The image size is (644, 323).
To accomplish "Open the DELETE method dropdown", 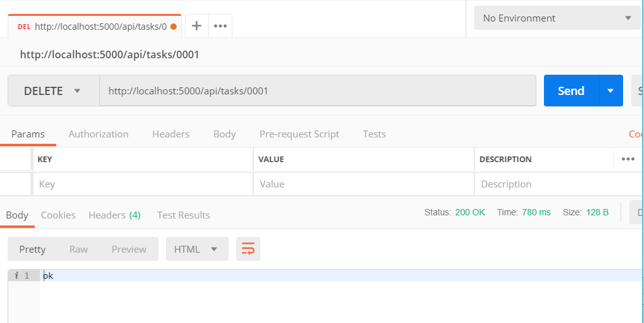I will point(54,91).
